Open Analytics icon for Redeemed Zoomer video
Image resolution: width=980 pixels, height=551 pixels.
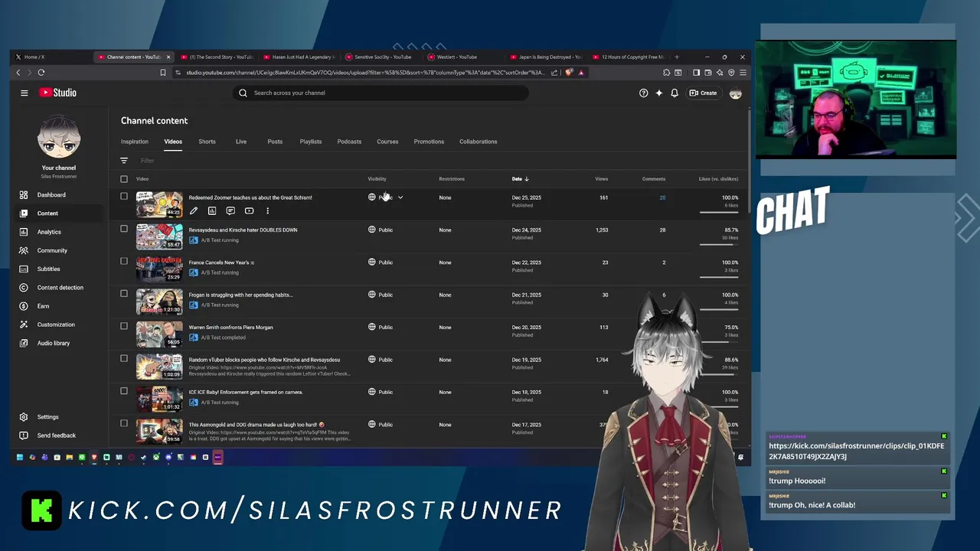coord(212,210)
